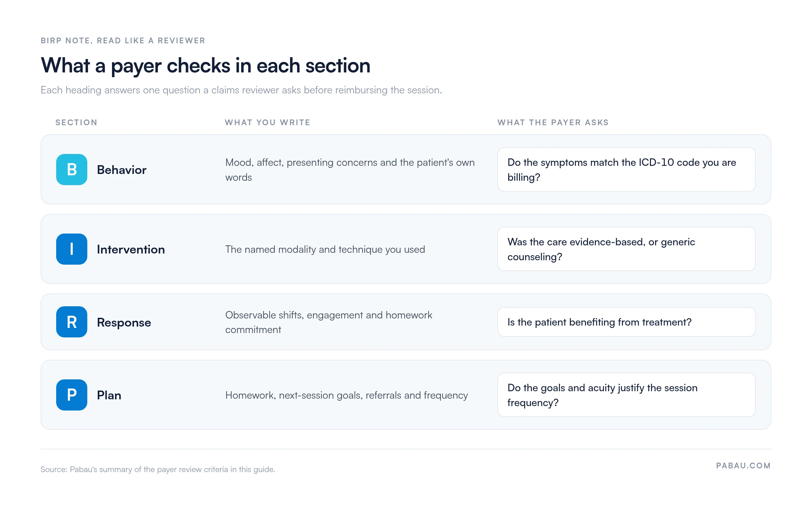Select the named modality and technique text
The width and height of the screenshot is (812, 509).
coord(325,249)
